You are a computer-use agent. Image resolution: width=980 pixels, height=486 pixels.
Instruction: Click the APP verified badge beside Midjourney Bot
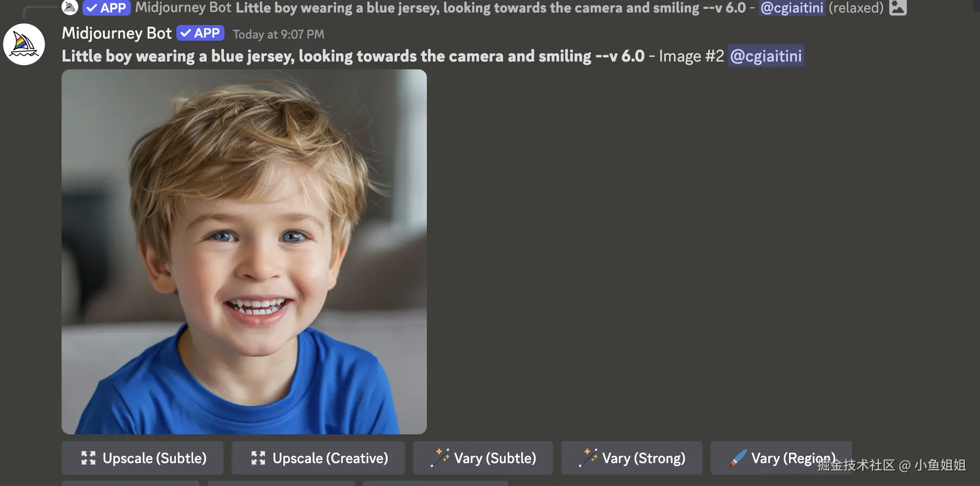coord(200,33)
